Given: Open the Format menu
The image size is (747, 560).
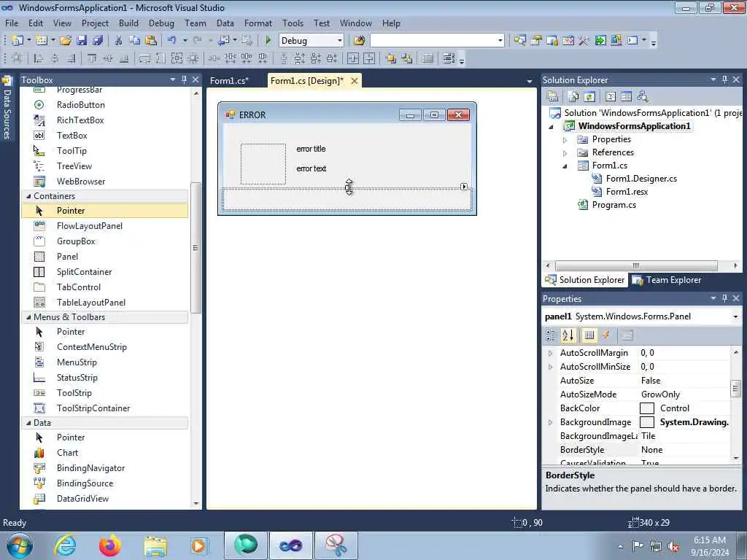Looking at the screenshot, I should [258, 23].
